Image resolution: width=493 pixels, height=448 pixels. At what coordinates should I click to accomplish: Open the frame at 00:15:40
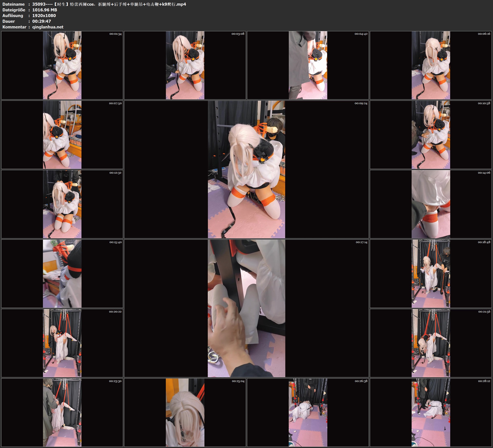pyautogui.click(x=62, y=273)
